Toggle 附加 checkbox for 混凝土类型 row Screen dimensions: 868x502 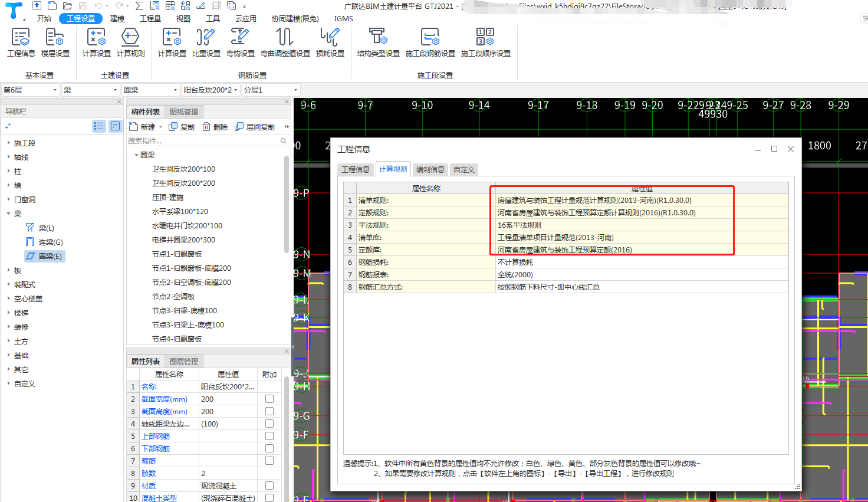(269, 498)
